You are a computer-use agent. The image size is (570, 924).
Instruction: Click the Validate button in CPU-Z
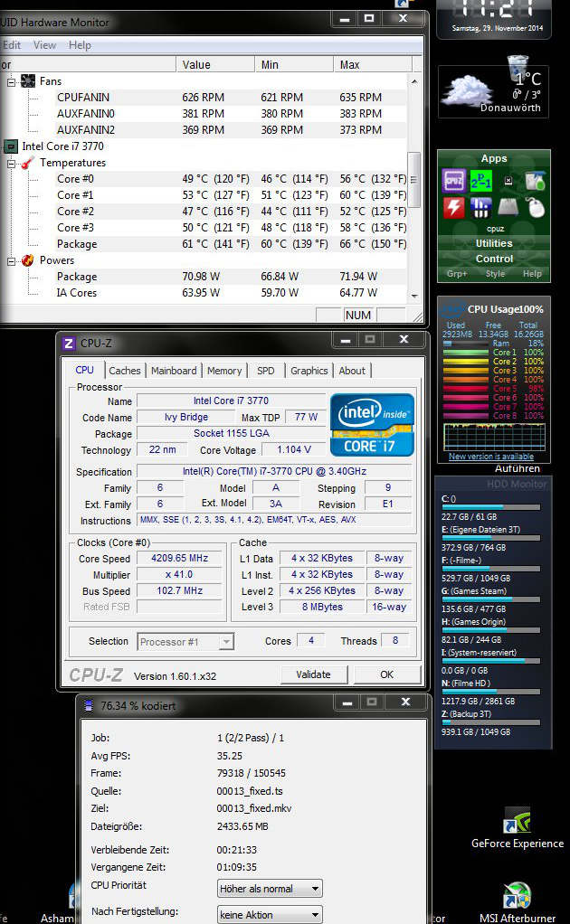[x=314, y=674]
